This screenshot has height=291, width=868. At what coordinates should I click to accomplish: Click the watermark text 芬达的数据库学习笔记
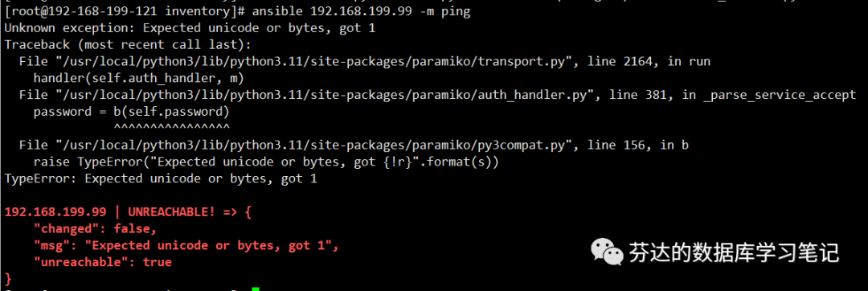734,253
